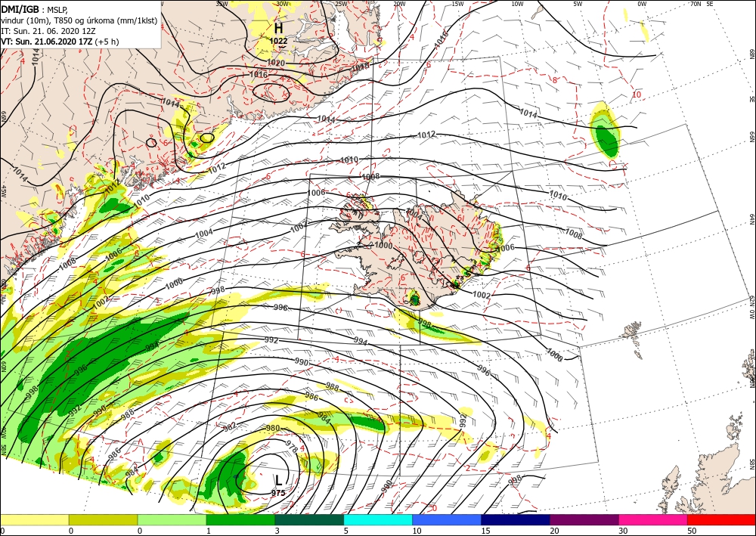Click the red '10' temperature contour label
The height and width of the screenshot is (536, 756).
coord(637,94)
